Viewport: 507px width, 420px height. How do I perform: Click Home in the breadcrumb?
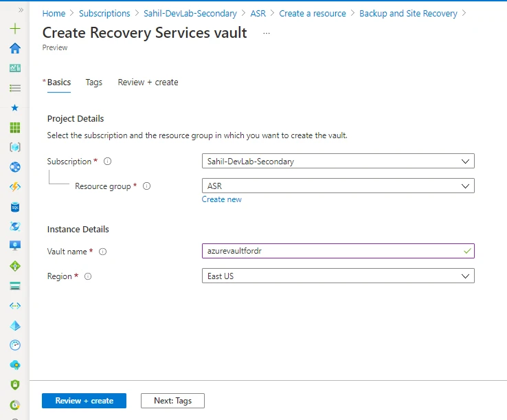point(54,13)
